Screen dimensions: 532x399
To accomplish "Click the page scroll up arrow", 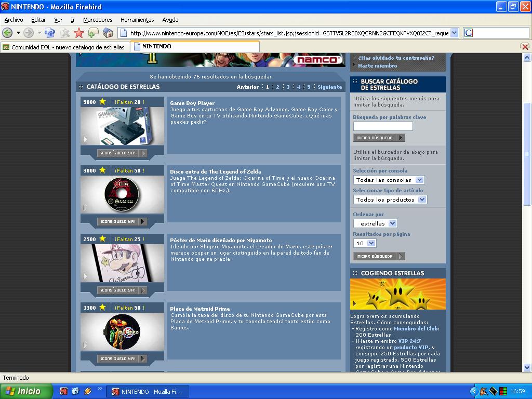I will pos(527,57).
